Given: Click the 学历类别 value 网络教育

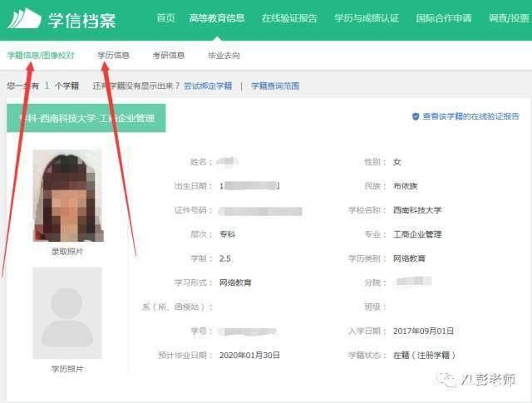Looking at the screenshot, I should click(409, 258).
